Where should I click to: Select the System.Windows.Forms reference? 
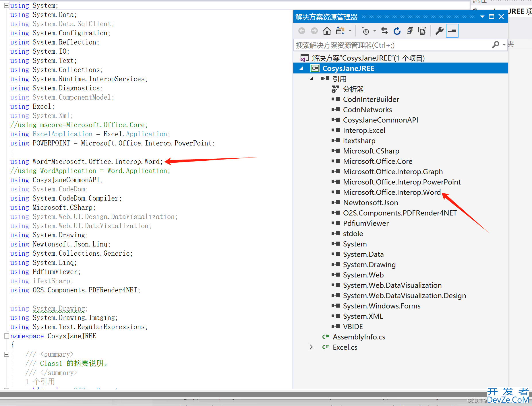click(382, 306)
